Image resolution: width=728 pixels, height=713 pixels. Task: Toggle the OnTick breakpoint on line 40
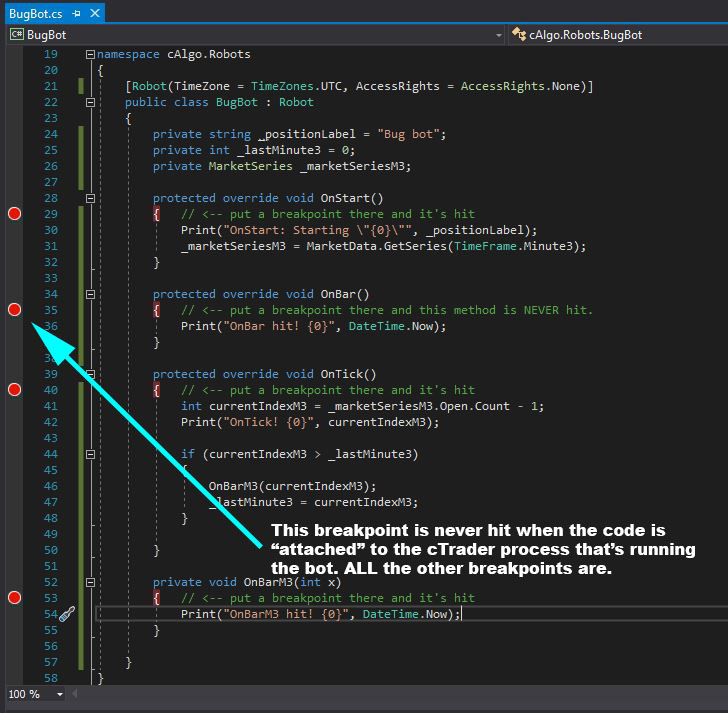[14, 390]
